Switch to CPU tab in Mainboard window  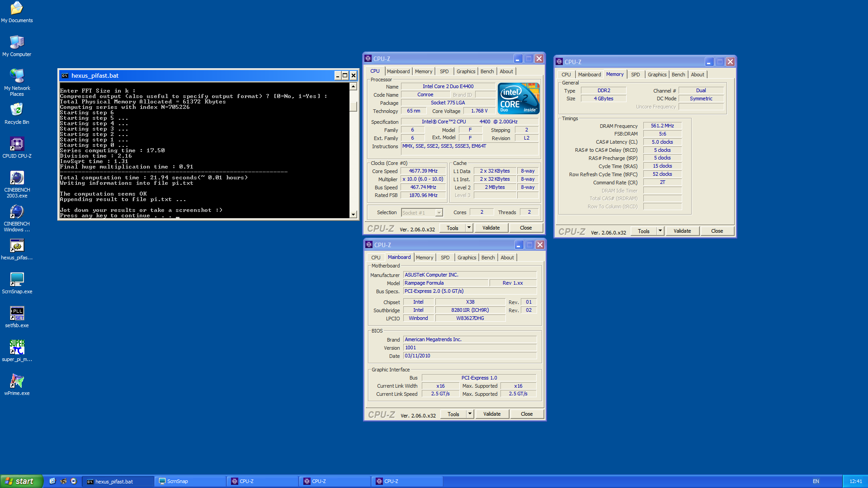(376, 258)
